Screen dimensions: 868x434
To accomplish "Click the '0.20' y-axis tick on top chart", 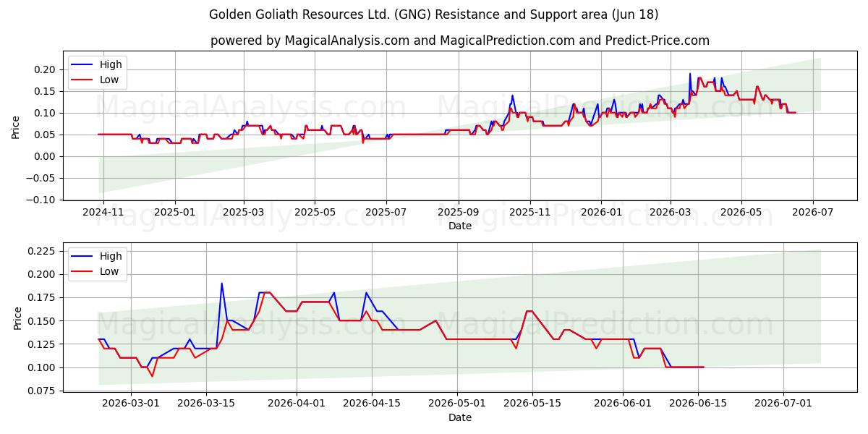I will 46,69.
